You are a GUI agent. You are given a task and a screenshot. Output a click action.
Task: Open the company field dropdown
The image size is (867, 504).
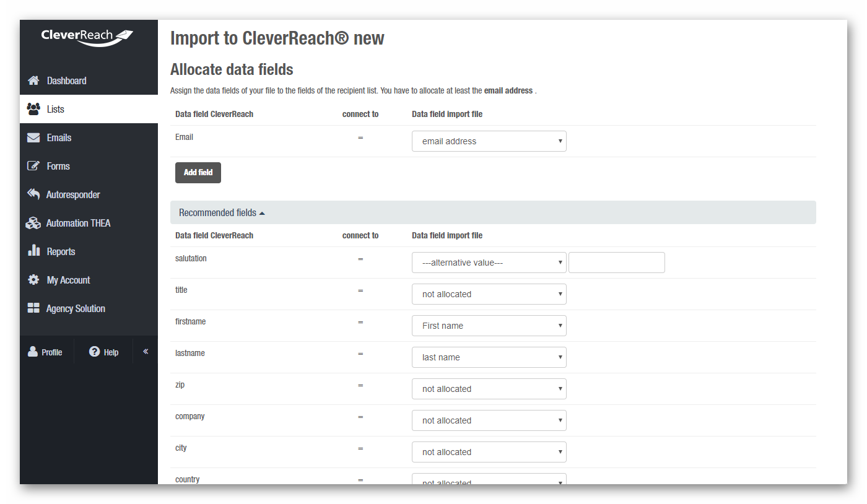[x=489, y=420]
